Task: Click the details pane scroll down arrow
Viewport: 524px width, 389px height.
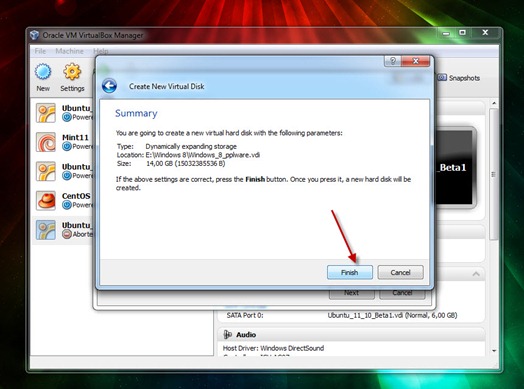Action: click(494, 351)
